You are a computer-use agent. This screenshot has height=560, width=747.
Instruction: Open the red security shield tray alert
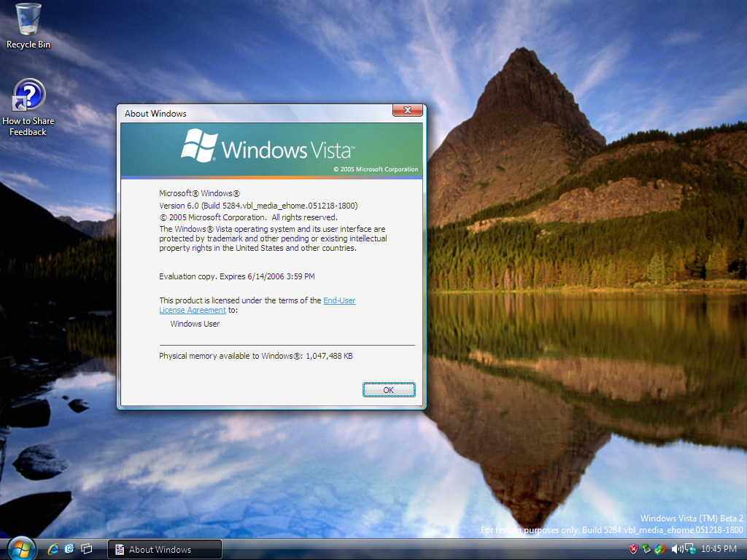(633, 549)
